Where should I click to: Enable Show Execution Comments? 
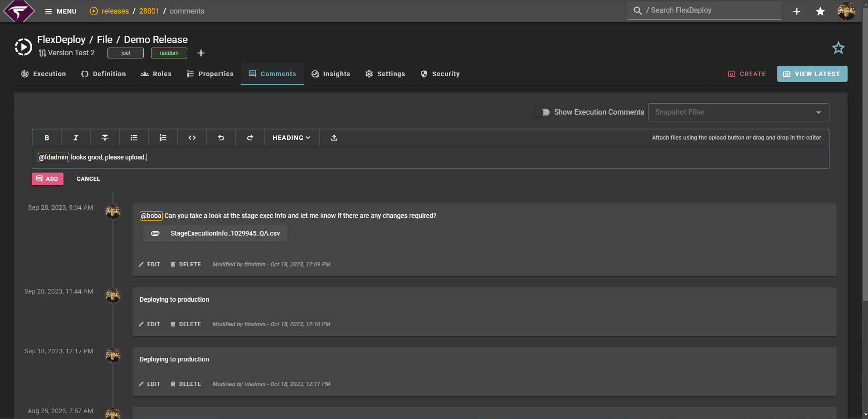[544, 112]
